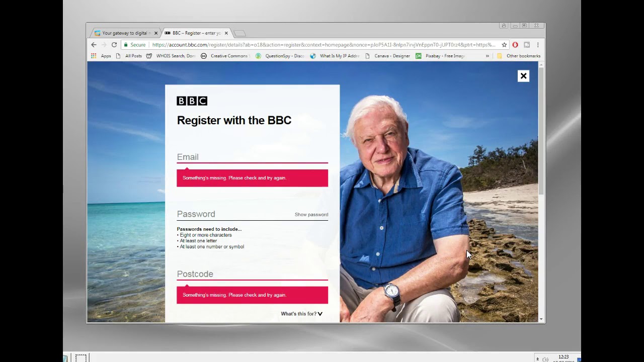Expand the 'What's this for?' explanation
This screenshot has height=362, width=644.
(301, 314)
